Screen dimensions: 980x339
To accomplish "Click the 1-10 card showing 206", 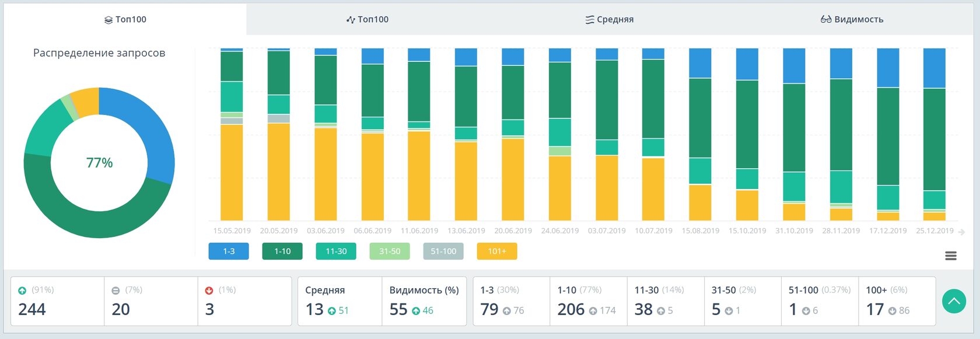I will pos(589,301).
